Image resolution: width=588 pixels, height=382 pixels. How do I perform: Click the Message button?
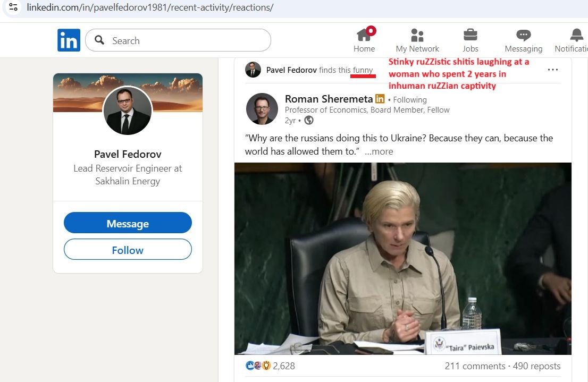(x=127, y=223)
